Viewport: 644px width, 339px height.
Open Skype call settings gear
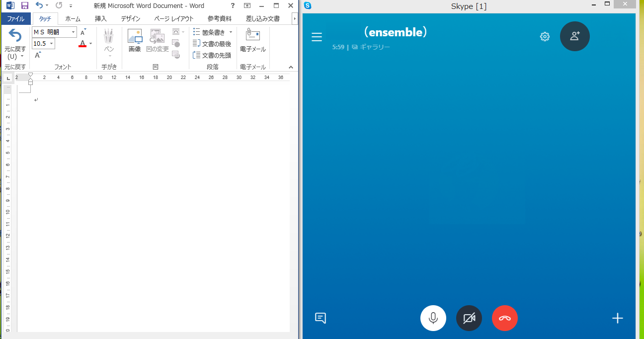(x=545, y=36)
